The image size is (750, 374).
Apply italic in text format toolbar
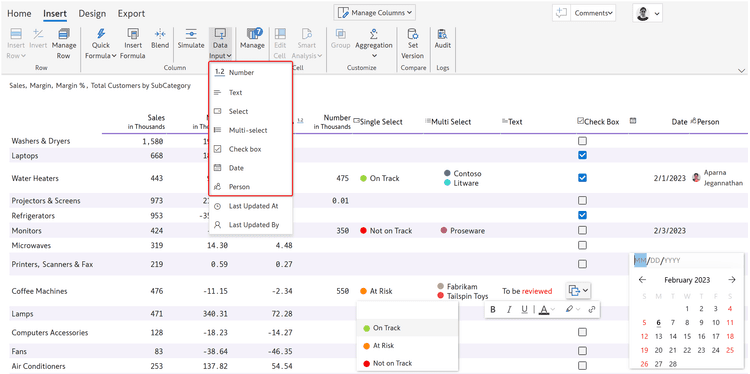(x=509, y=309)
